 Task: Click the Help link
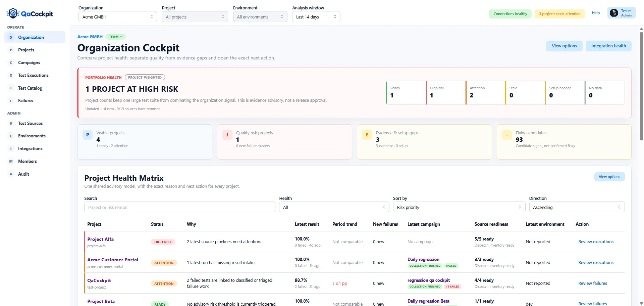tap(596, 13)
